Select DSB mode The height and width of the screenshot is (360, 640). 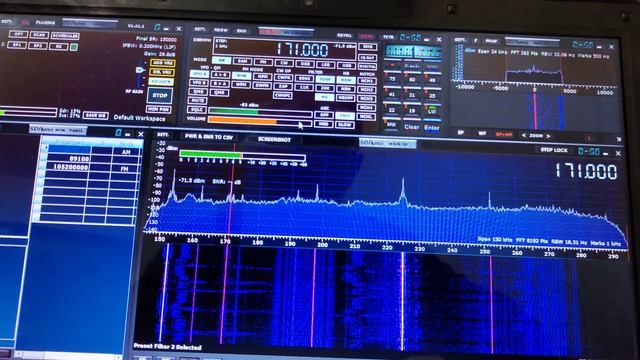click(x=305, y=63)
